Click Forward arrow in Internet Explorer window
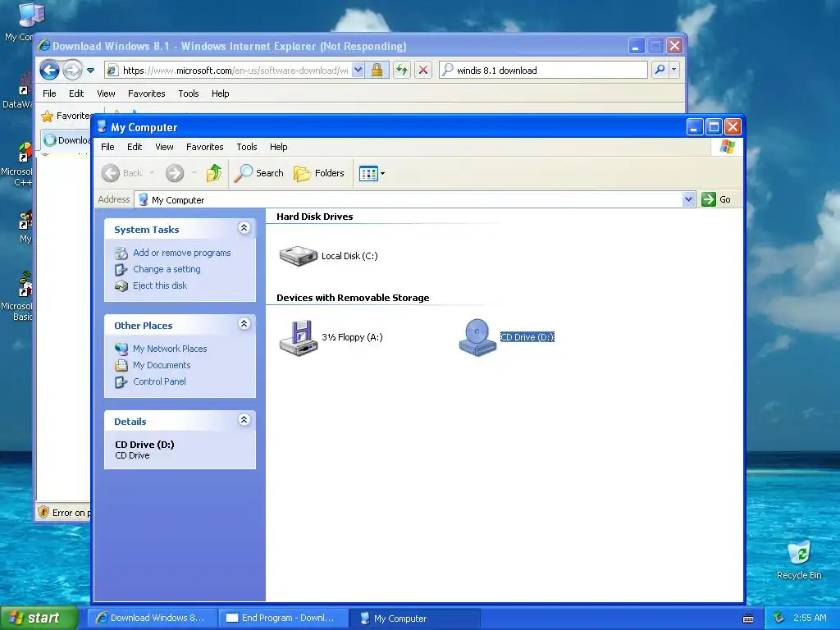The width and height of the screenshot is (840, 630). tap(72, 70)
